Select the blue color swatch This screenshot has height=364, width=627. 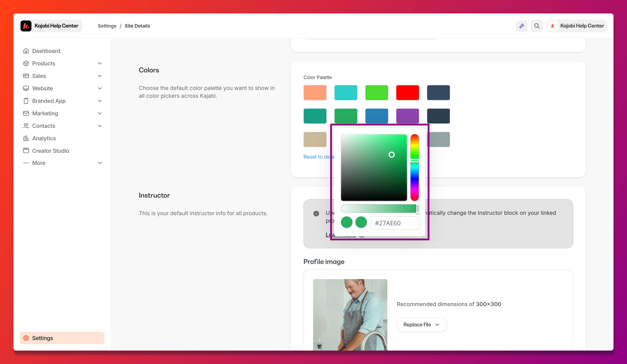376,116
